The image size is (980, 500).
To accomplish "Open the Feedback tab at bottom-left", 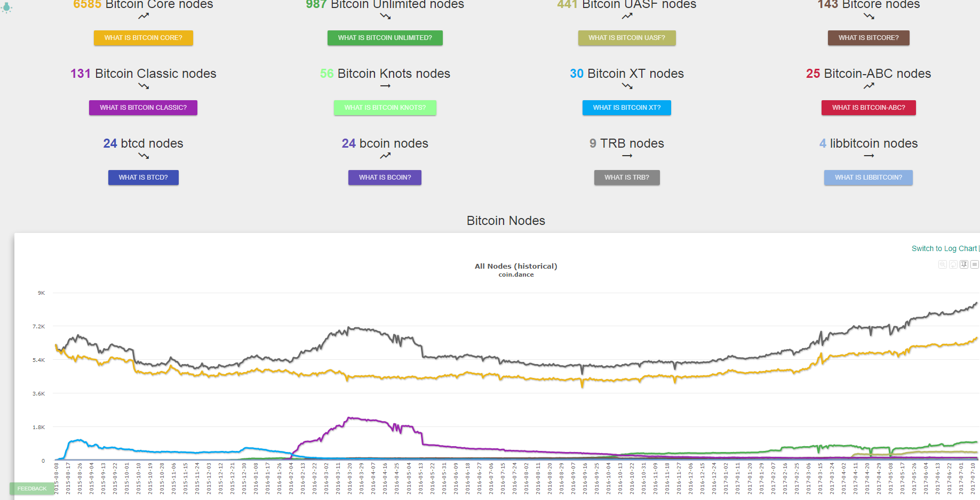I will click(x=31, y=488).
